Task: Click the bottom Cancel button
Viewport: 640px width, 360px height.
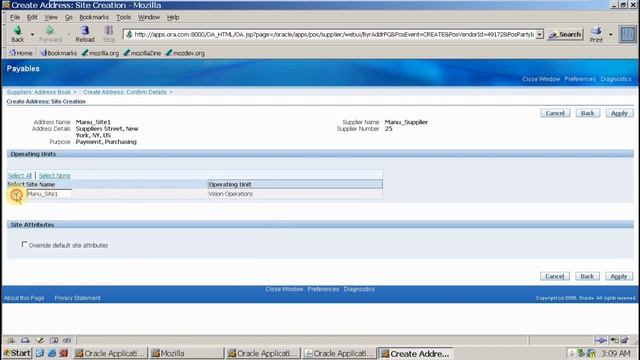Action: (x=555, y=276)
